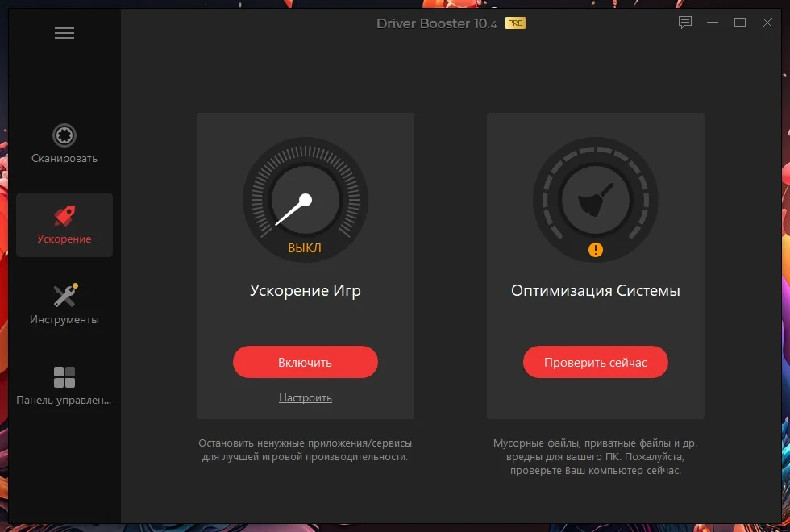Click the ВЫКЛ status label

click(305, 248)
